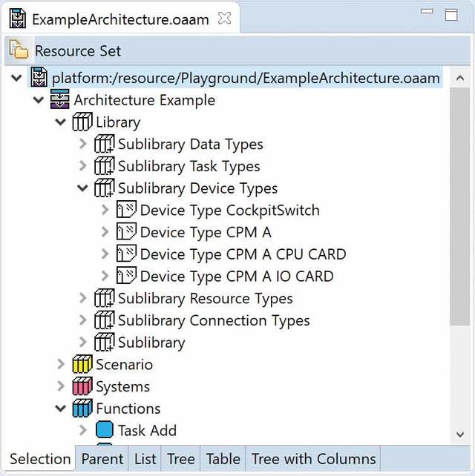Click the platform resource file icon
Image resolution: width=475 pixels, height=476 pixels.
click(x=39, y=77)
